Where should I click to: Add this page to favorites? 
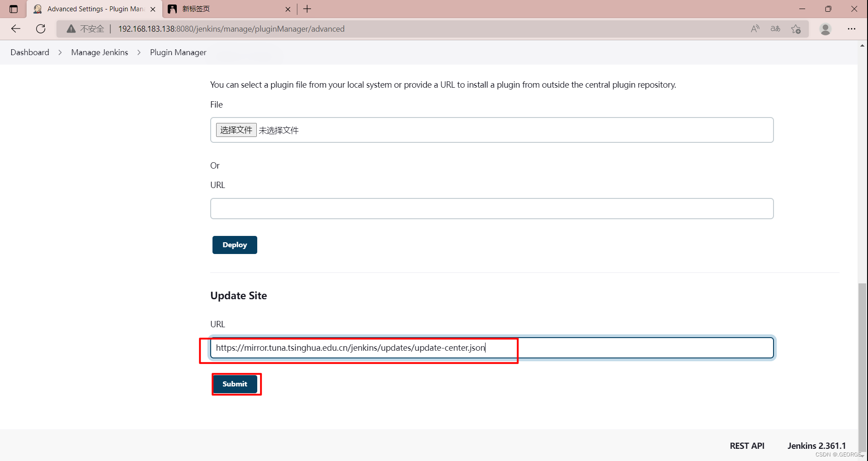pos(796,29)
